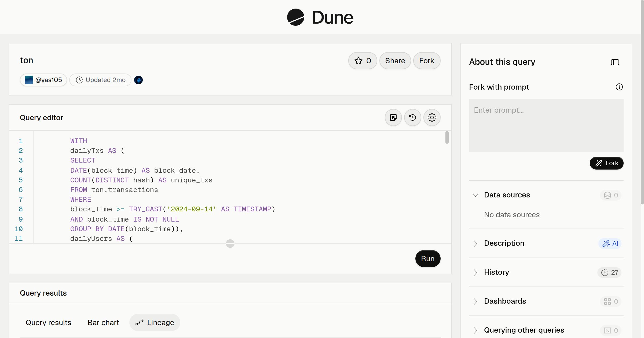Image resolution: width=644 pixels, height=338 pixels.
Task: Show Fork with prompt info icon
Action: coord(619,87)
